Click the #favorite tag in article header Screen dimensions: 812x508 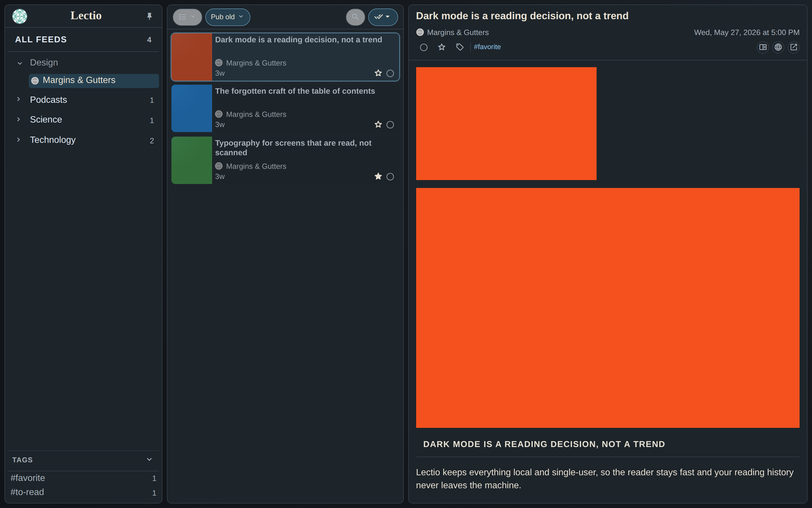click(487, 47)
